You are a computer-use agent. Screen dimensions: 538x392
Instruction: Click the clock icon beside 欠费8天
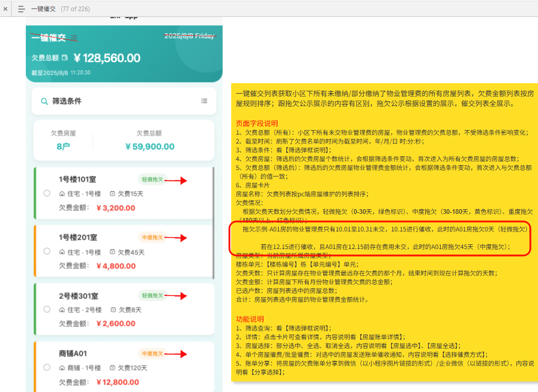click(x=113, y=309)
